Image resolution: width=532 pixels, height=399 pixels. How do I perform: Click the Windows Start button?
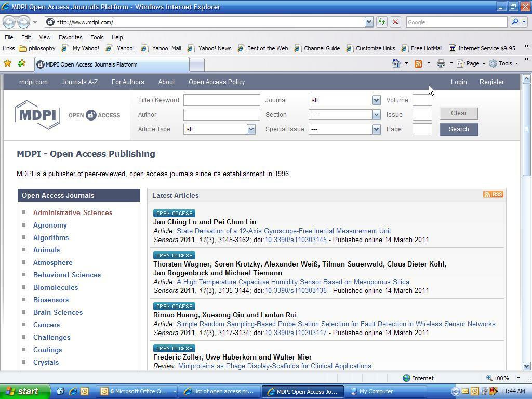point(25,392)
